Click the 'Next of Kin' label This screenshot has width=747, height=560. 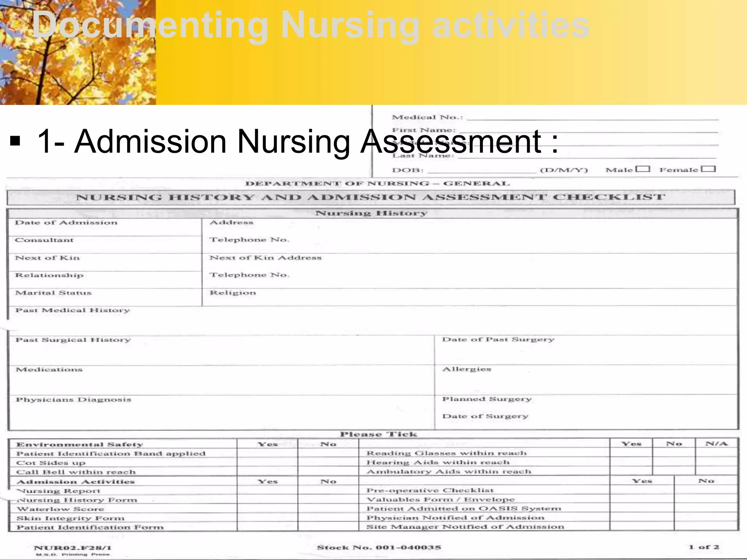[47, 258]
